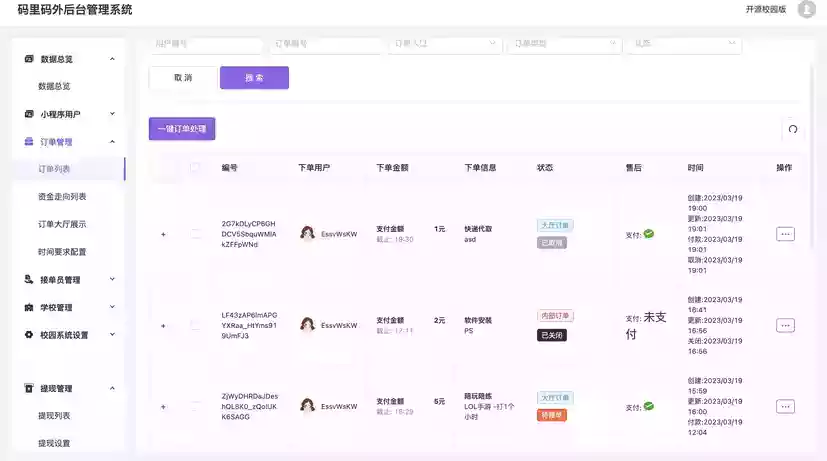Click the 接单员管理 sidebar icon
Image resolution: width=827 pixels, height=461 pixels.
[29, 280]
